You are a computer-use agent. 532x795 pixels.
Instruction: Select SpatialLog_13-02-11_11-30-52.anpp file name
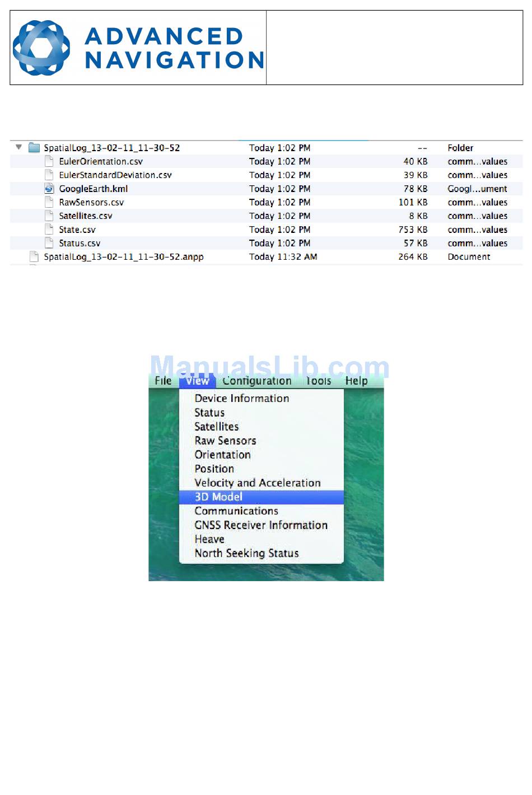[x=124, y=256]
